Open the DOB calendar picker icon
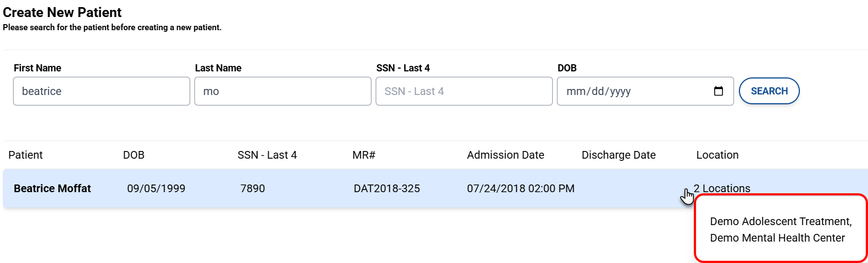This screenshot has height=263, width=868. [718, 91]
